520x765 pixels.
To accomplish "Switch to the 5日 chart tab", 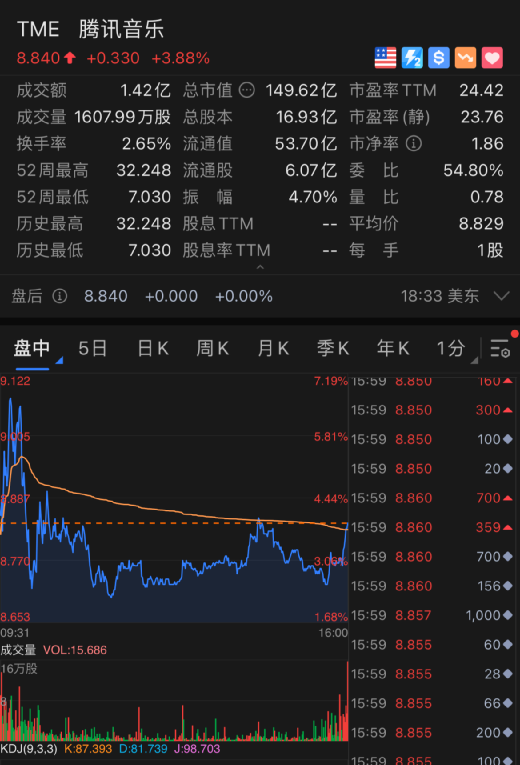I will pos(93,348).
